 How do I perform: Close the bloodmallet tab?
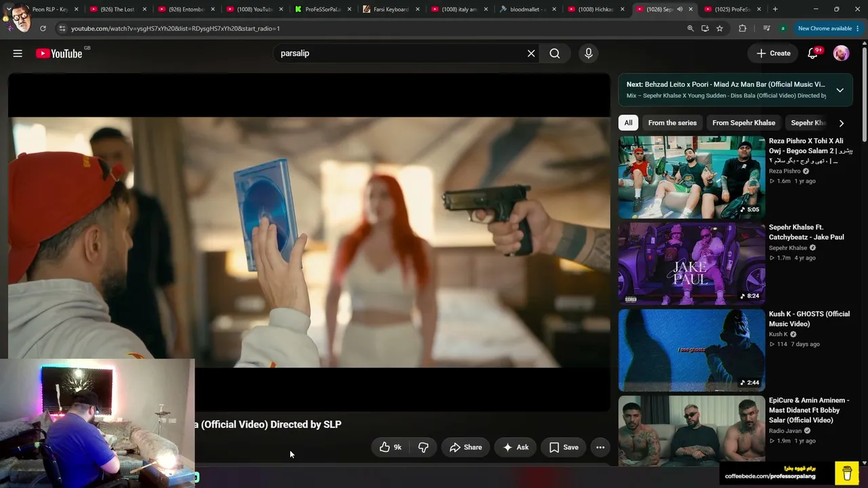point(554,9)
